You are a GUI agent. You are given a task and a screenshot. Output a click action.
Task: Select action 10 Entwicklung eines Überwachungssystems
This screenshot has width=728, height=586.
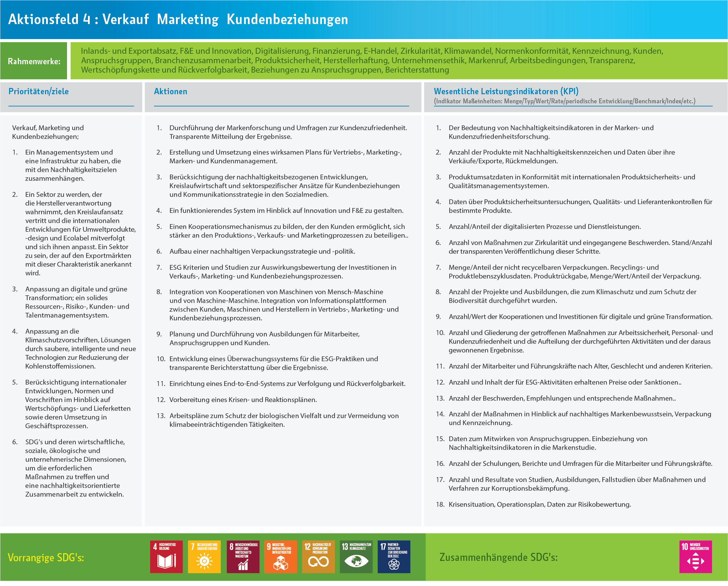coord(267,363)
